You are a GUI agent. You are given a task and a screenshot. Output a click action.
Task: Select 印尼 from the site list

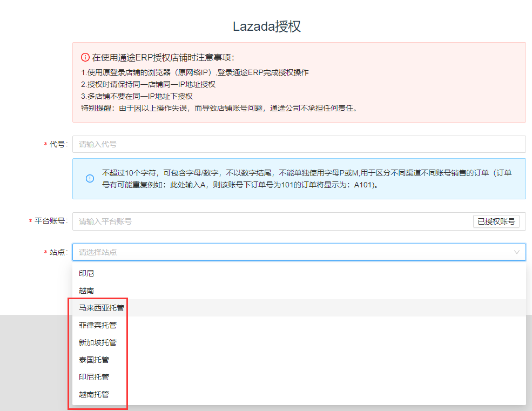tap(299, 273)
